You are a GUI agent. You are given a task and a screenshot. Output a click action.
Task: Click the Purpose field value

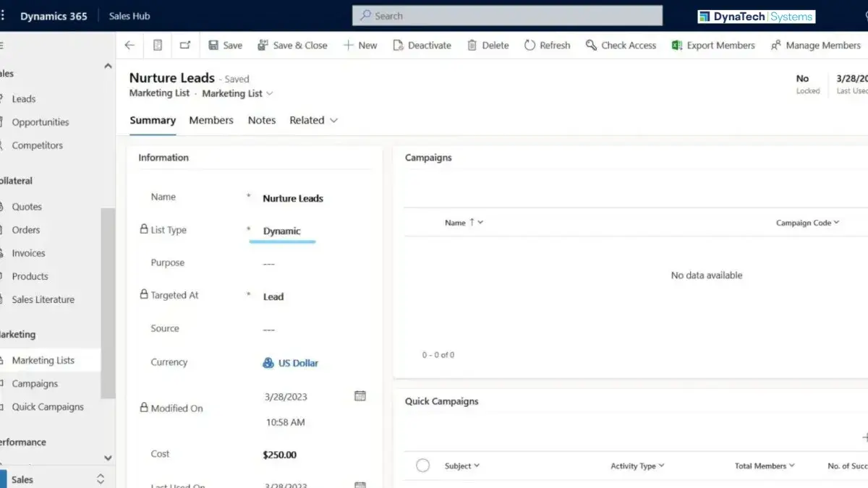269,264
